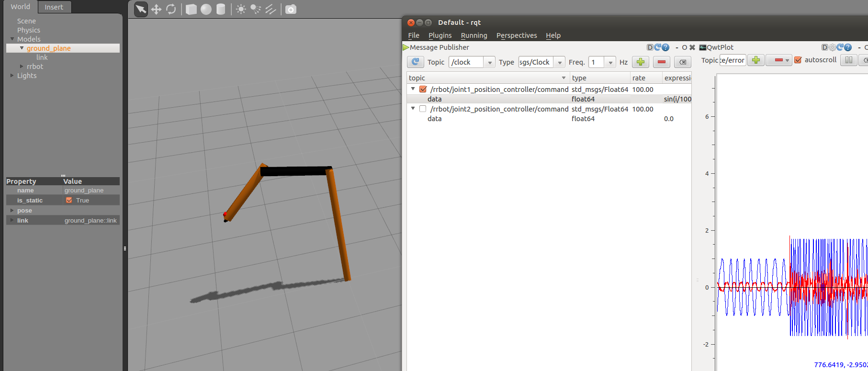
Task: Select Physics in the World tree
Action: [29, 30]
